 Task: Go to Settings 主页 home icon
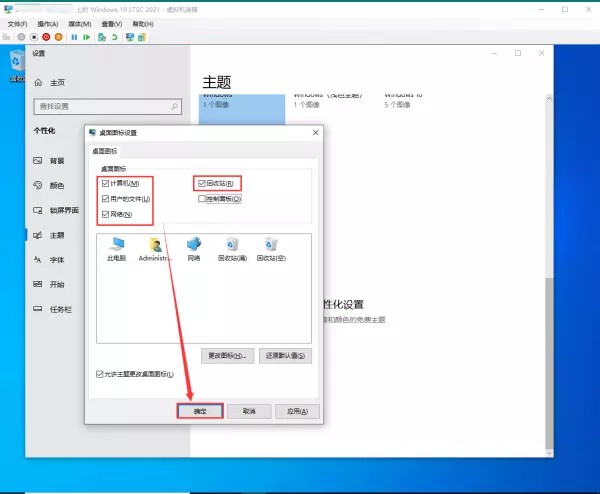[x=38, y=82]
